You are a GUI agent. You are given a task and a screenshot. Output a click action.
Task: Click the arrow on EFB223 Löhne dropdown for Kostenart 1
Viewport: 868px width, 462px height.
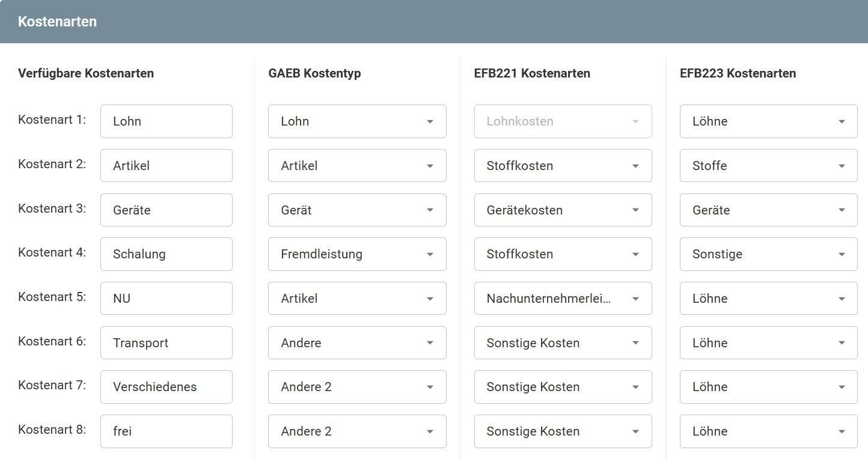(x=842, y=121)
